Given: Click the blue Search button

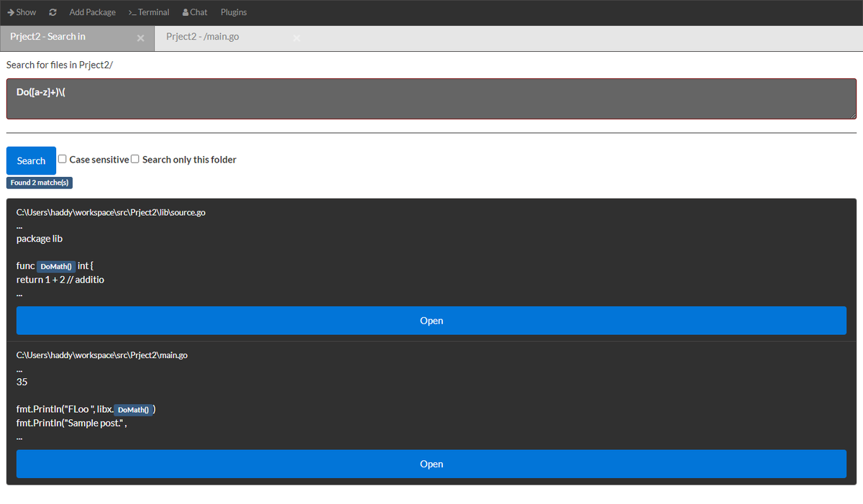Looking at the screenshot, I should (31, 160).
